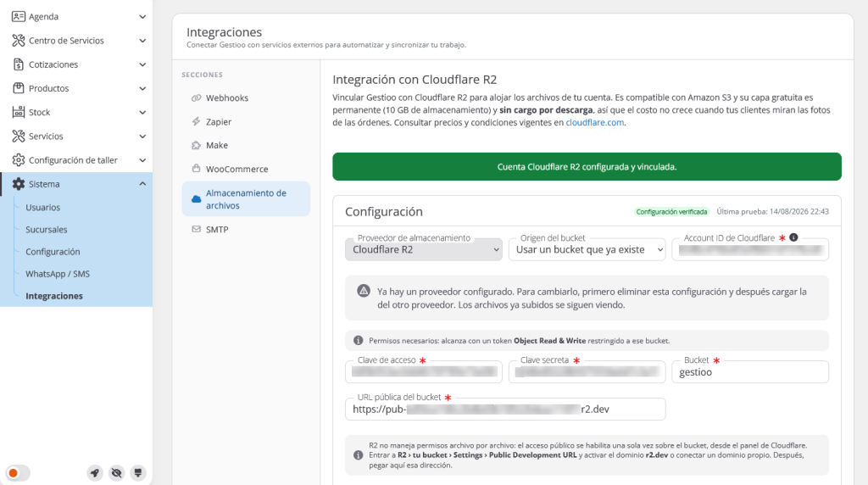Viewport: 868px width, 485px height.
Task: Click the Clave de acceso field
Action: (424, 372)
